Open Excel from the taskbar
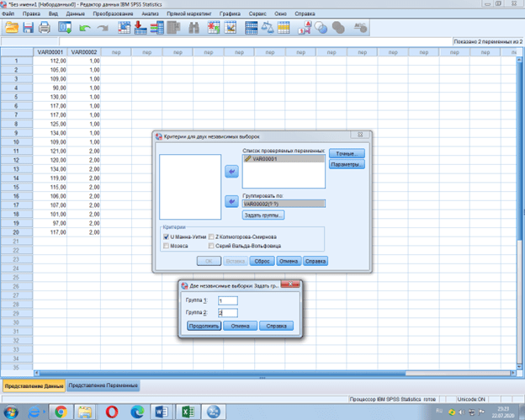Screen dimensions: 525x420 (x=188, y=412)
